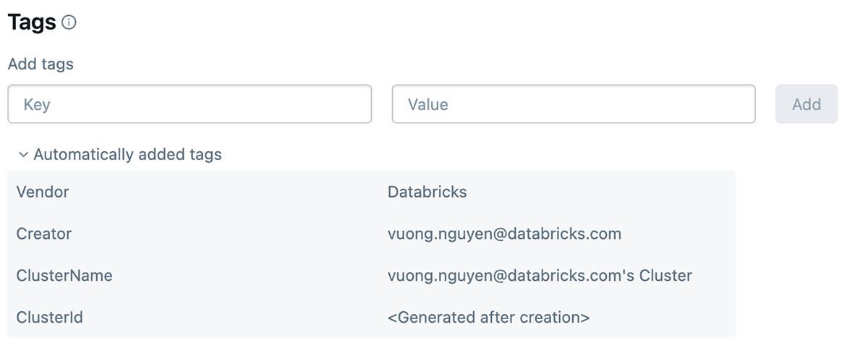Click the Creator email vuong.nguyen@databricks.com
Screen dimensions: 868x364
pyautogui.click(x=504, y=234)
